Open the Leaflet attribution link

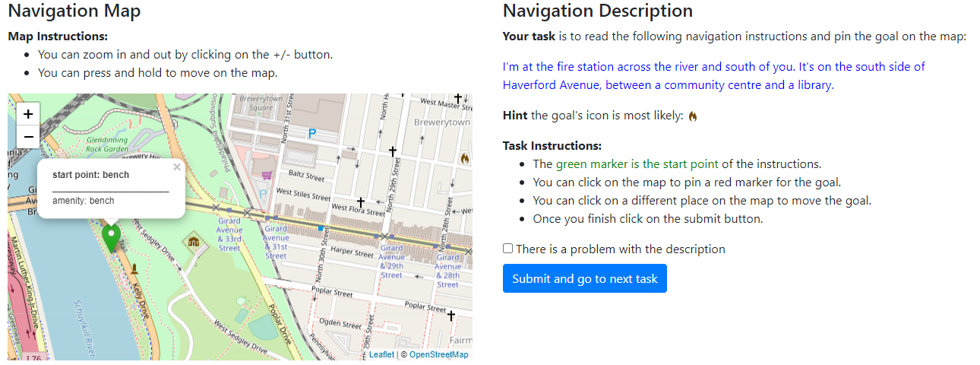[381, 354]
